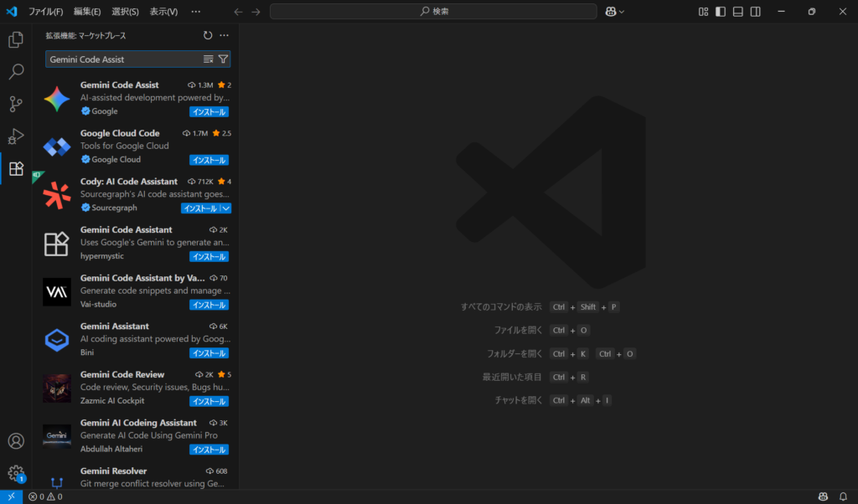Refresh the extensions marketplace list
Viewport: 858px width, 504px height.
(x=208, y=35)
